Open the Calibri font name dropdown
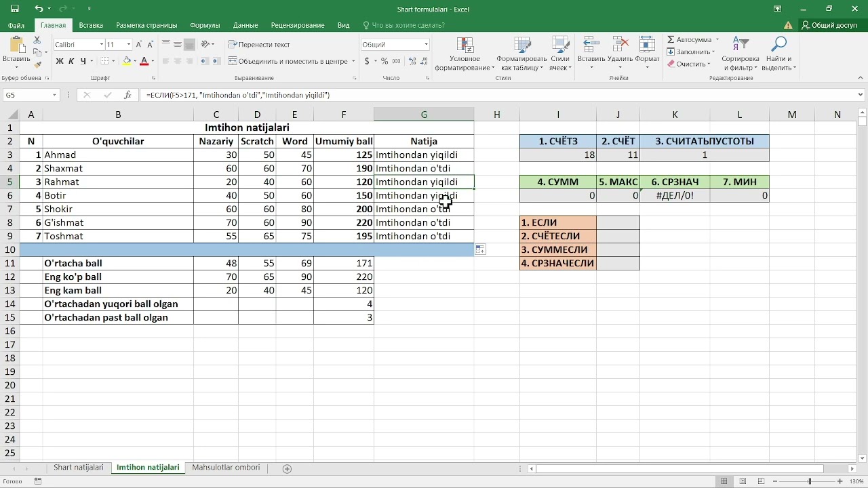This screenshot has width=868, height=488. click(101, 45)
